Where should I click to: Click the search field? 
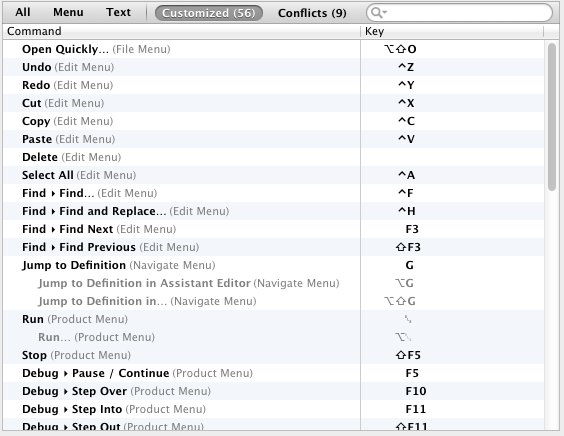point(459,13)
